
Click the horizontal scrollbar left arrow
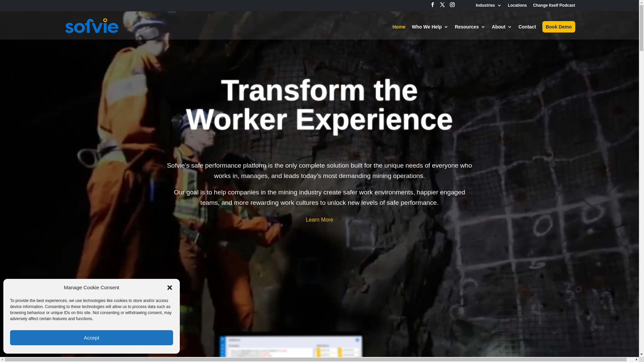[x=2, y=360]
